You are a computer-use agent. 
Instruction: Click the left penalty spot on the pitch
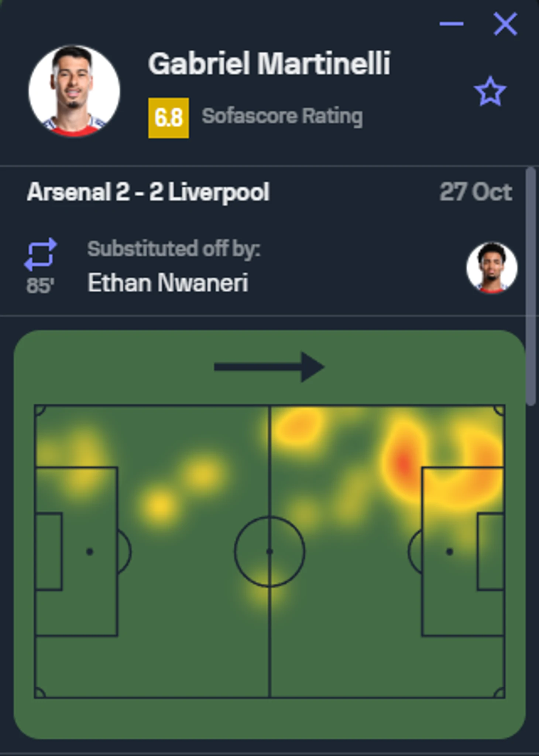tap(89, 552)
